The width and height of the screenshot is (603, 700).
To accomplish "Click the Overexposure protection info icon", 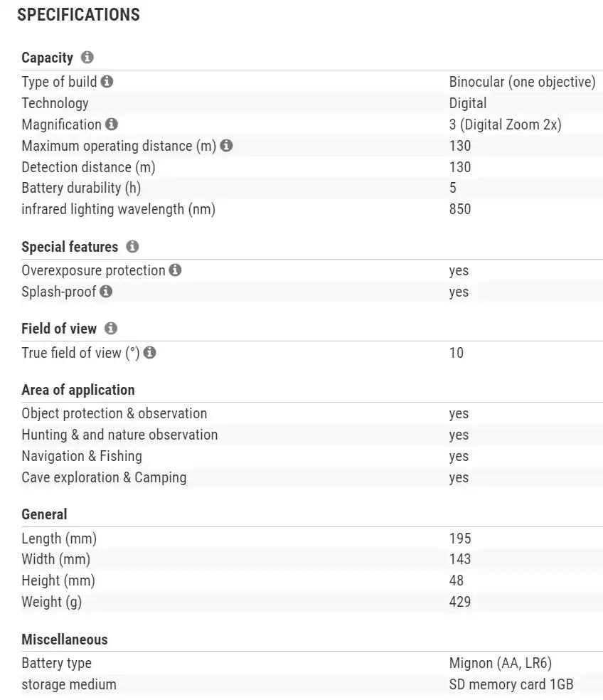I will (x=175, y=270).
